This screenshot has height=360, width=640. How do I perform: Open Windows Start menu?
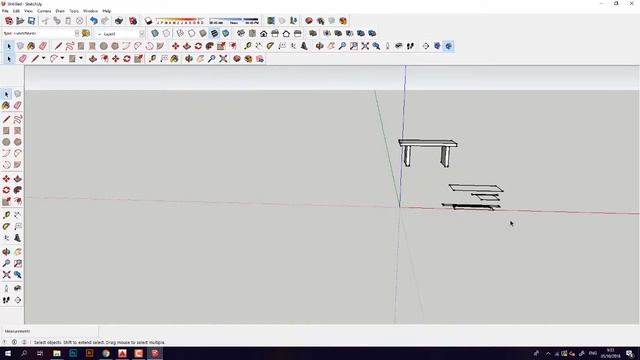8,353
